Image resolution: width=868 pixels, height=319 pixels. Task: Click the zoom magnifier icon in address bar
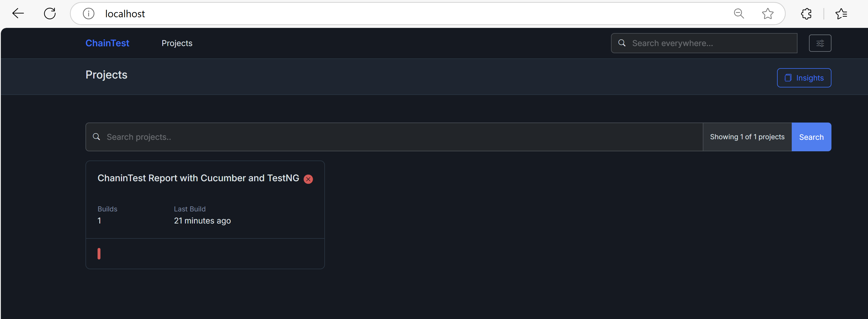coord(738,14)
